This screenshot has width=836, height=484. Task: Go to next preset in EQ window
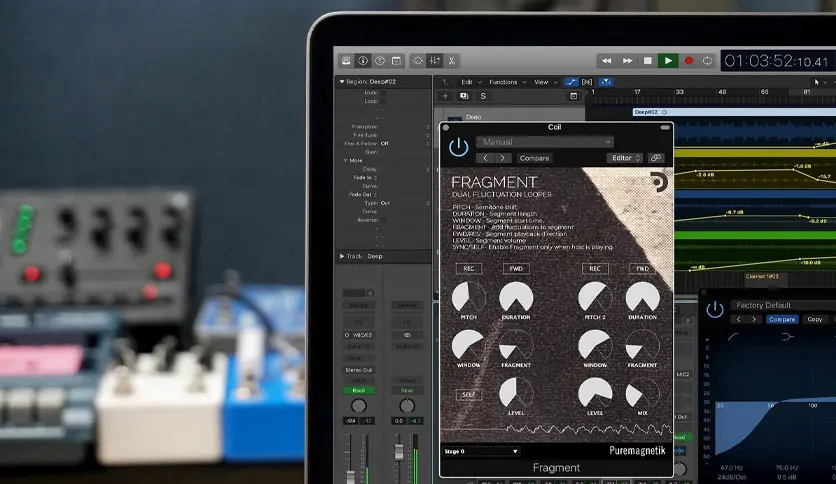[x=754, y=319]
